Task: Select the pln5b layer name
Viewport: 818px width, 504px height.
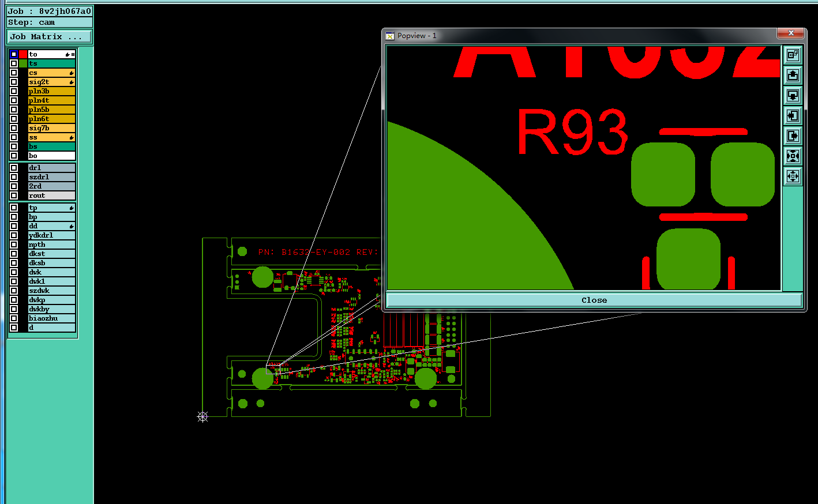Action: [x=52, y=110]
